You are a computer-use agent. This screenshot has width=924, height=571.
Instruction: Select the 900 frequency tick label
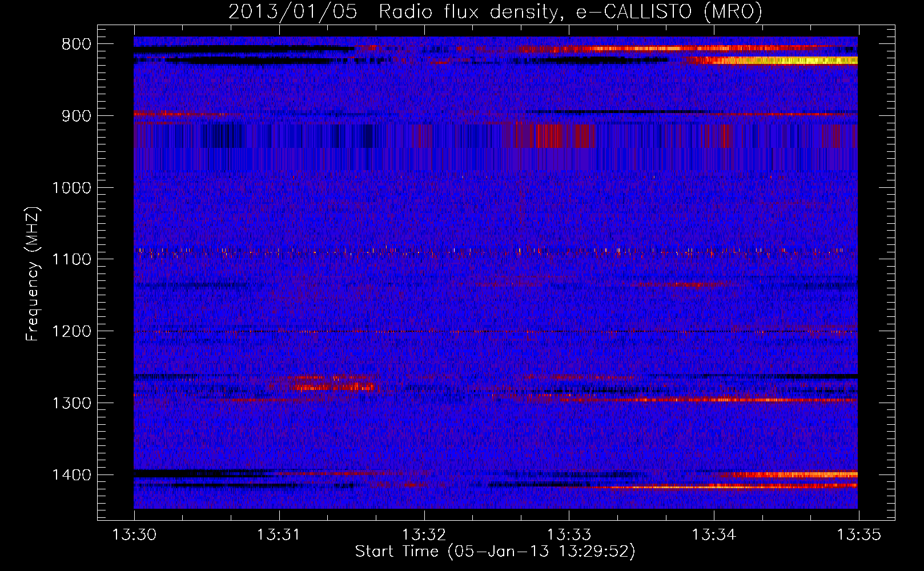click(77, 116)
